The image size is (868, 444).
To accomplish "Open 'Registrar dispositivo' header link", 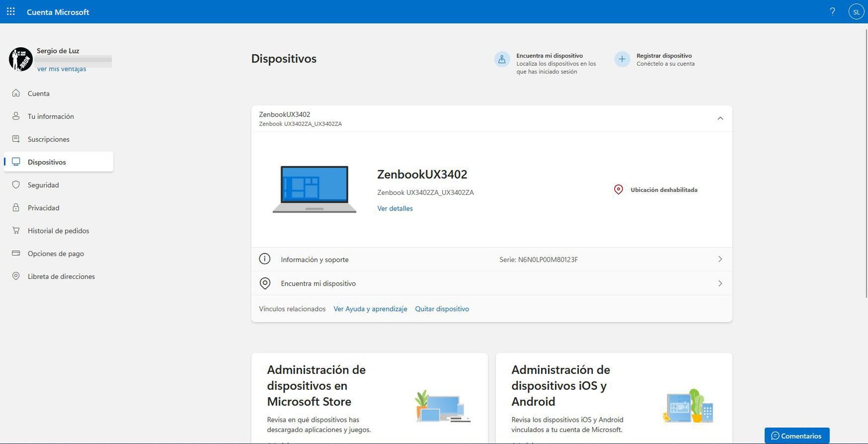I will pos(664,55).
